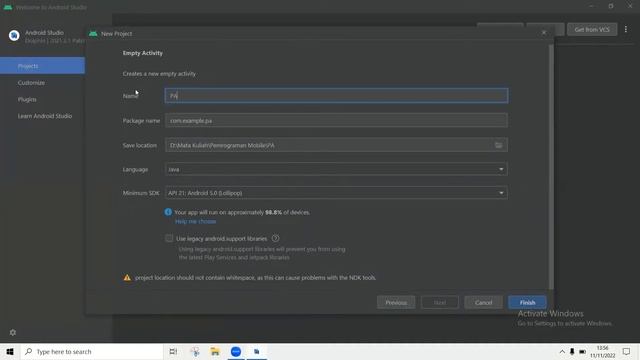This screenshot has height=360, width=640.
Task: Click the blue info icon beside device percentage
Action: 168,212
